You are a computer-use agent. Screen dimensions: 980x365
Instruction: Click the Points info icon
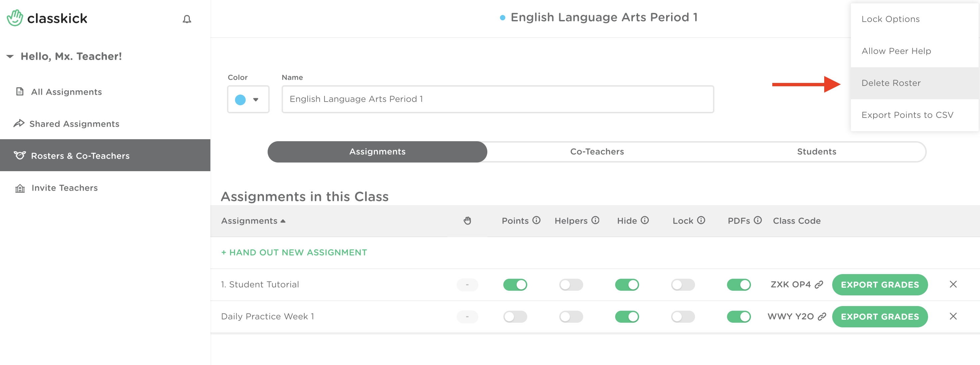click(536, 220)
